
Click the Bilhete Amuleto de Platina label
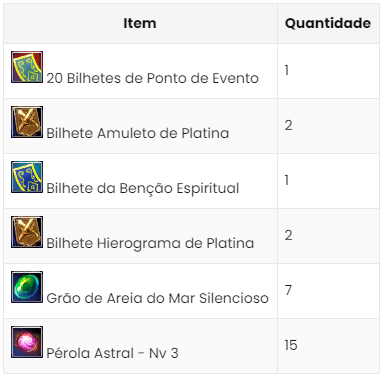[138, 133]
